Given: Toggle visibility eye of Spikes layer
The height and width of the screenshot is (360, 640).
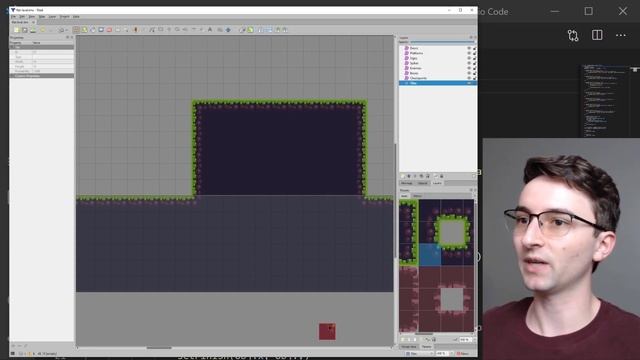Looking at the screenshot, I should (x=469, y=63).
